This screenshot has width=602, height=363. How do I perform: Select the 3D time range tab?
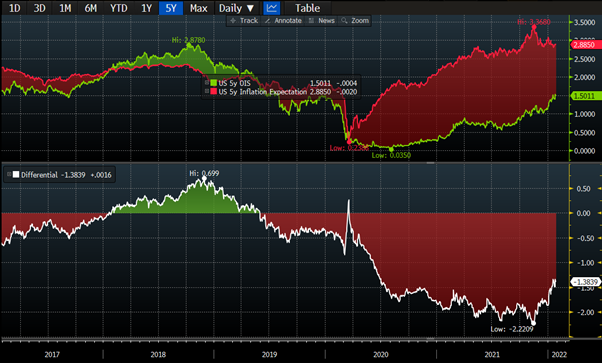click(x=40, y=8)
